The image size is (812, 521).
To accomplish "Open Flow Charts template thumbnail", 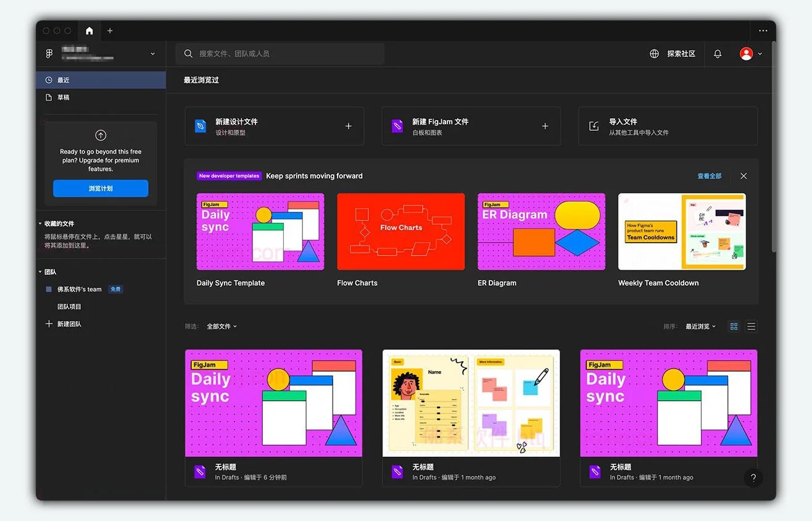I will pyautogui.click(x=401, y=231).
